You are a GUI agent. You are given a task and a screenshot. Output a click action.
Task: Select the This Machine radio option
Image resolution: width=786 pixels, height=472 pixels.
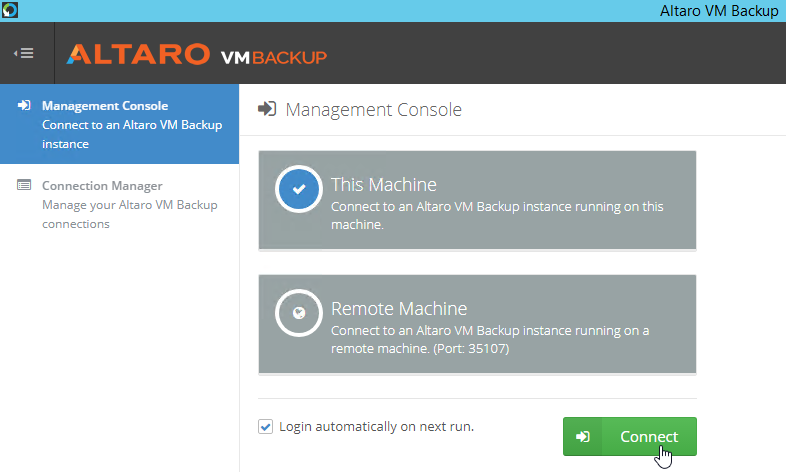click(299, 189)
